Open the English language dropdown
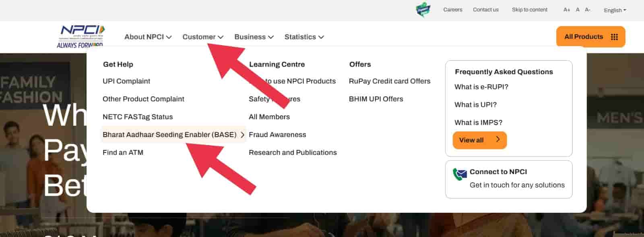The image size is (644, 237). [615, 10]
